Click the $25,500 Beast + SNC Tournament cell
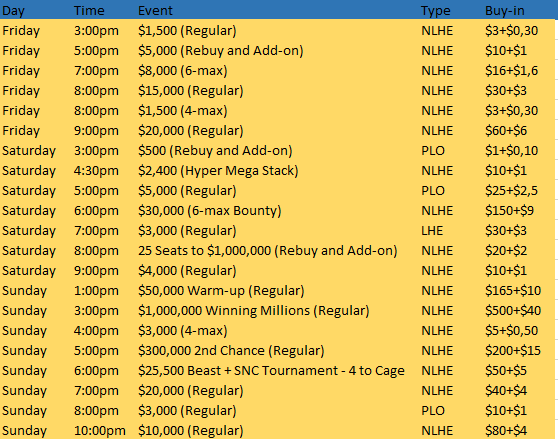The image size is (558, 439). coord(271,371)
